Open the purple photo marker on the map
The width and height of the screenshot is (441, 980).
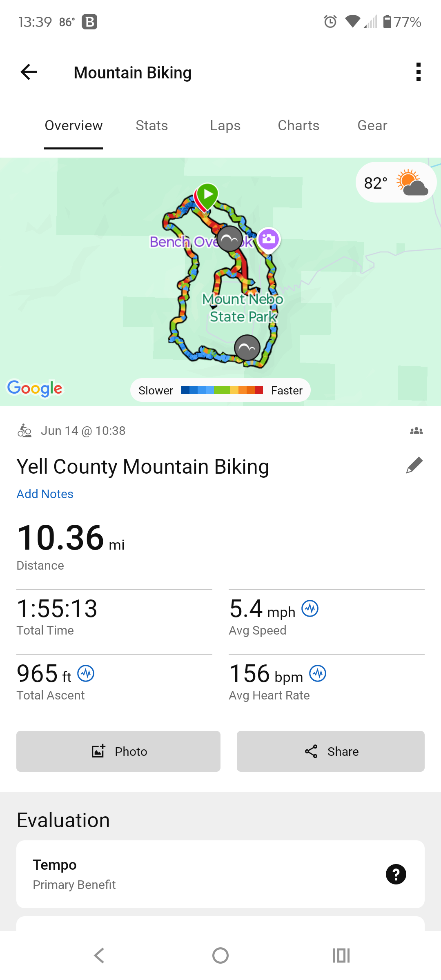point(268,240)
